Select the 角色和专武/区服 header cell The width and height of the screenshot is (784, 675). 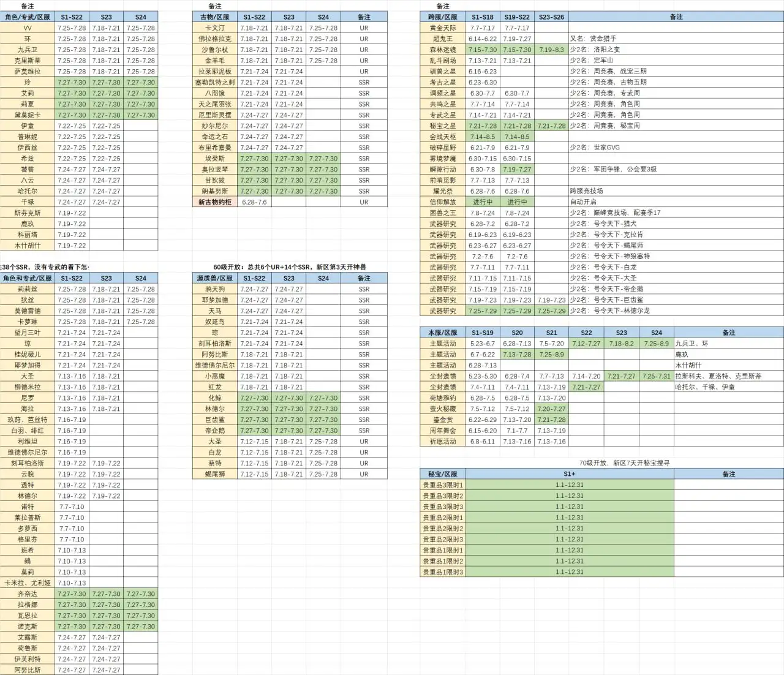27,278
